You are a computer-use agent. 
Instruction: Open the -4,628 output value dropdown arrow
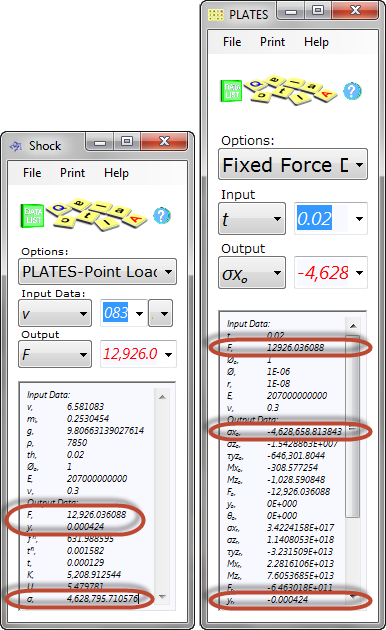click(x=359, y=272)
